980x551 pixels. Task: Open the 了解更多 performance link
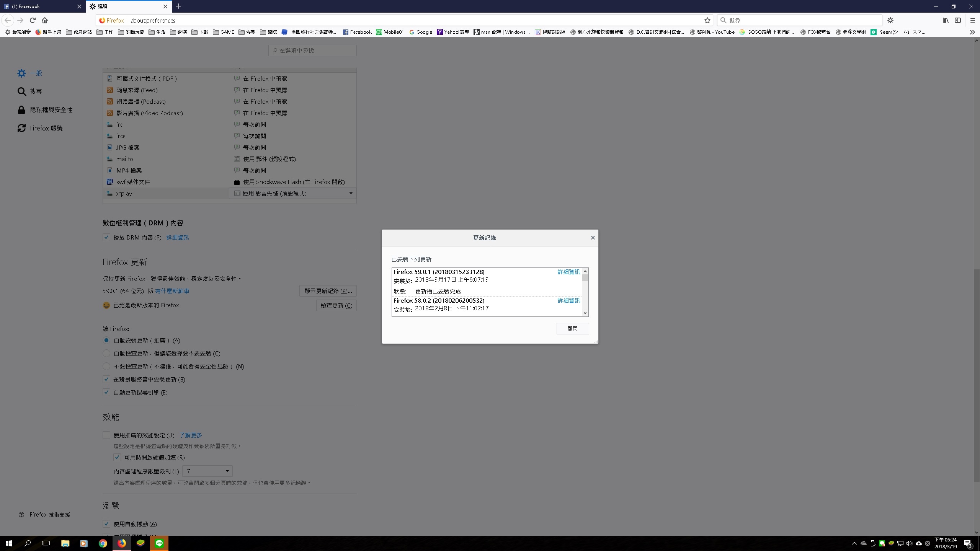click(x=191, y=435)
